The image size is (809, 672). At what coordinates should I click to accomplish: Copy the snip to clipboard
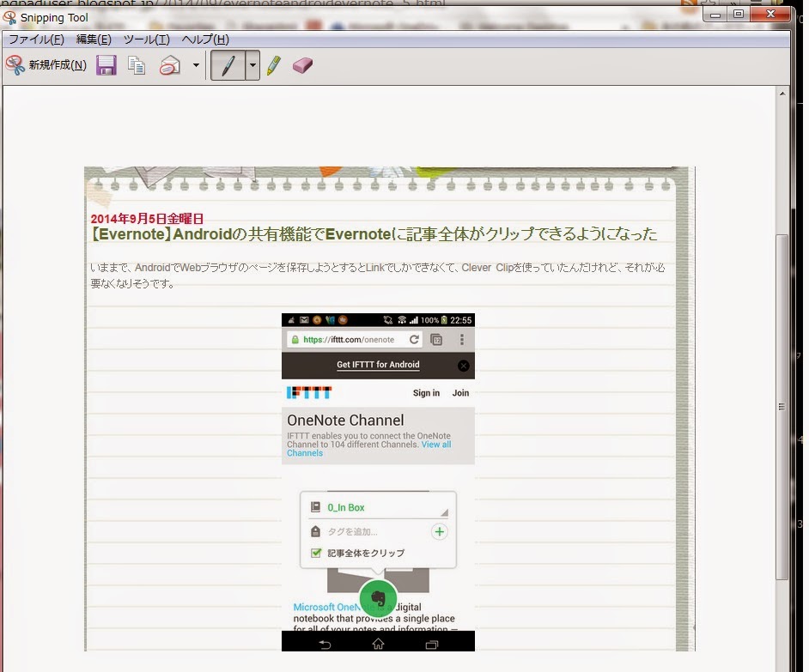tap(137, 65)
